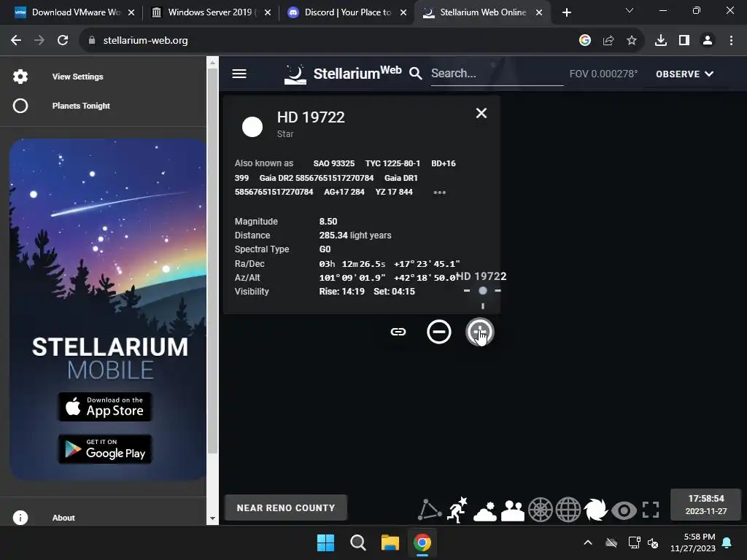
Task: Click the sidebar vertical scrollbar
Action: (212, 261)
